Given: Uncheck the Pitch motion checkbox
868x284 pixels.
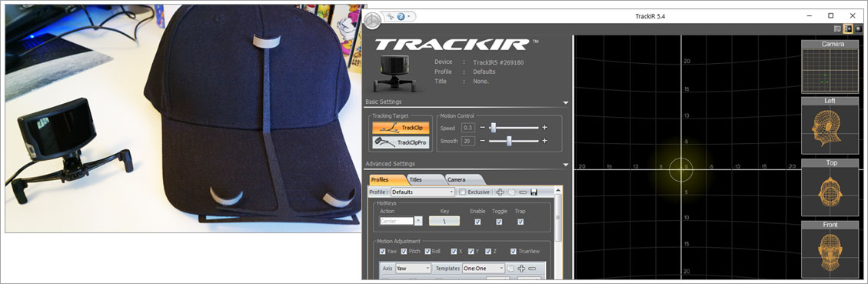Looking at the screenshot, I should click(x=404, y=251).
